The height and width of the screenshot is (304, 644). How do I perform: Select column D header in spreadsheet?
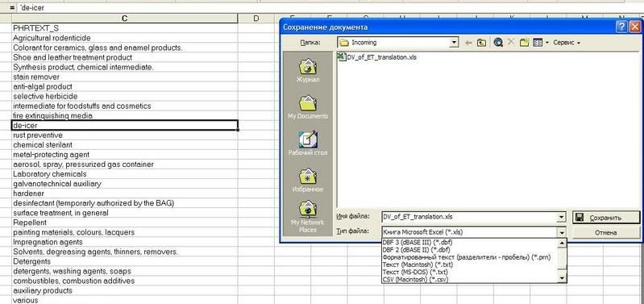tap(256, 19)
